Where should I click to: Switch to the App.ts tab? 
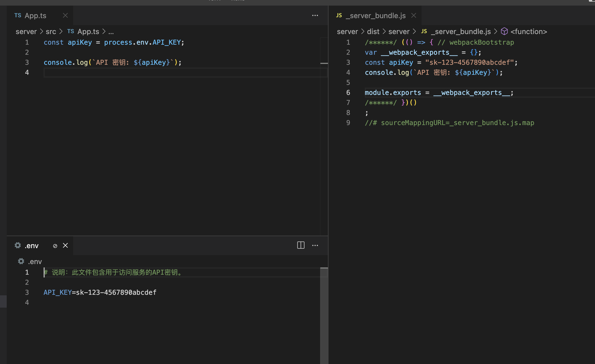pos(35,16)
